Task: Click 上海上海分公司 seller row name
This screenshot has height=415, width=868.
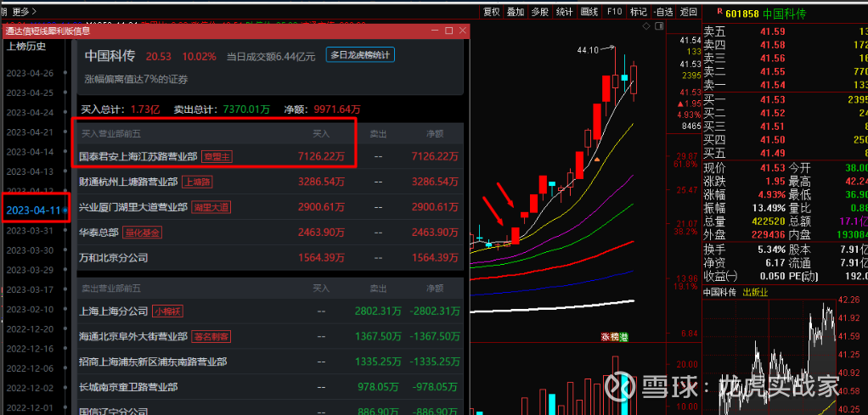Action: click(x=114, y=311)
